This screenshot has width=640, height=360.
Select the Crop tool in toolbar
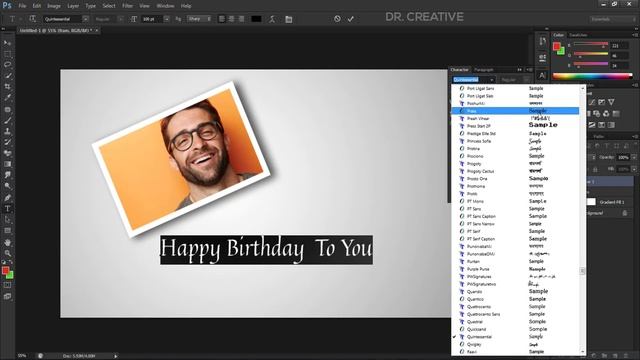point(7,87)
